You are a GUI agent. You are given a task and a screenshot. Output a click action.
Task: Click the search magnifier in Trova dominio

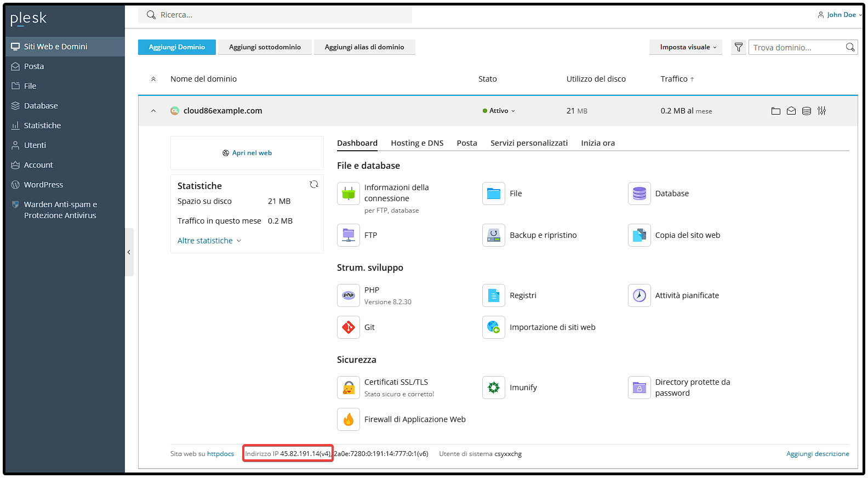[850, 47]
